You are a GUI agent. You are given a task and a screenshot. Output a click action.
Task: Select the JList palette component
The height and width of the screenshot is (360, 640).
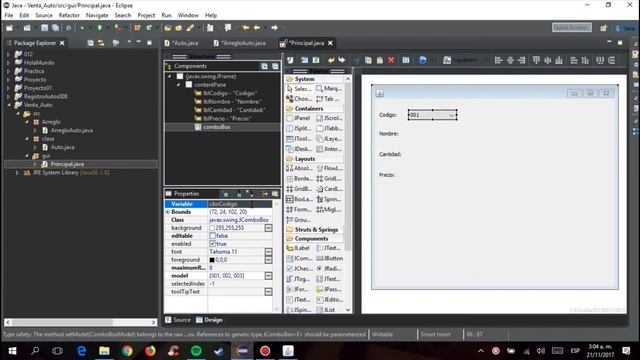pos(326,310)
